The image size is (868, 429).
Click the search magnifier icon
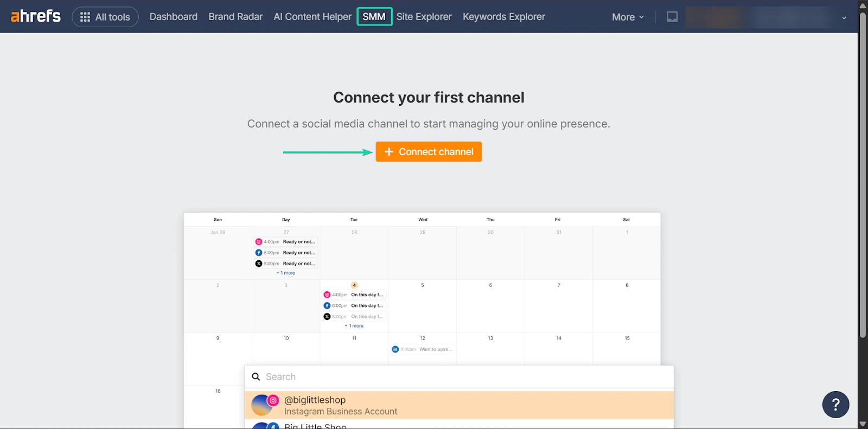coord(256,376)
